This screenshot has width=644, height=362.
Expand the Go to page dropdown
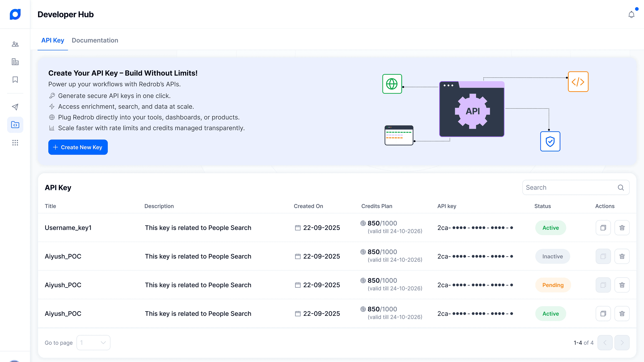tap(93, 343)
